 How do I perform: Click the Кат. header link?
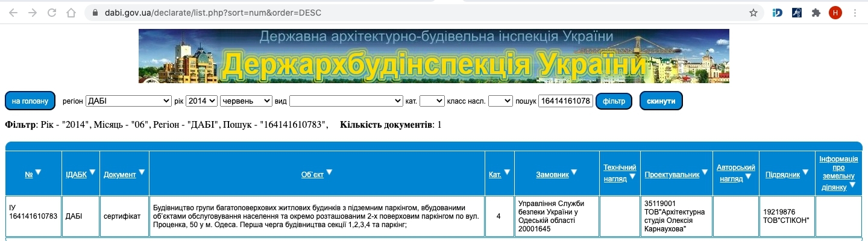495,175
